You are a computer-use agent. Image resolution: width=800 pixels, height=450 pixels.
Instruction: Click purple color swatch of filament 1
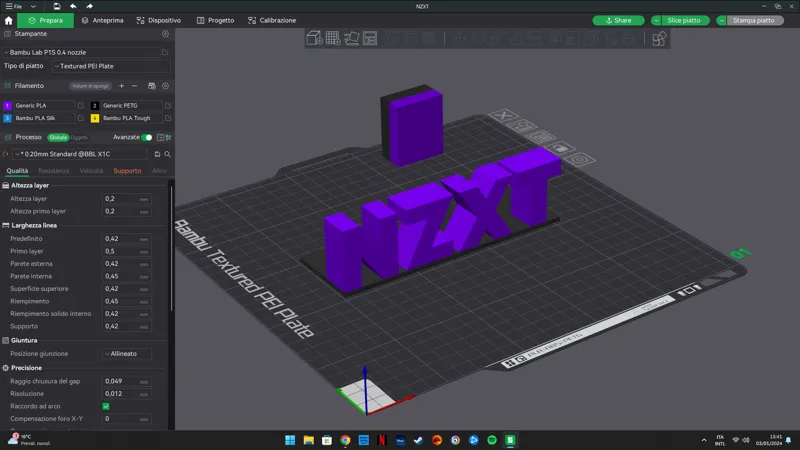[x=7, y=106]
